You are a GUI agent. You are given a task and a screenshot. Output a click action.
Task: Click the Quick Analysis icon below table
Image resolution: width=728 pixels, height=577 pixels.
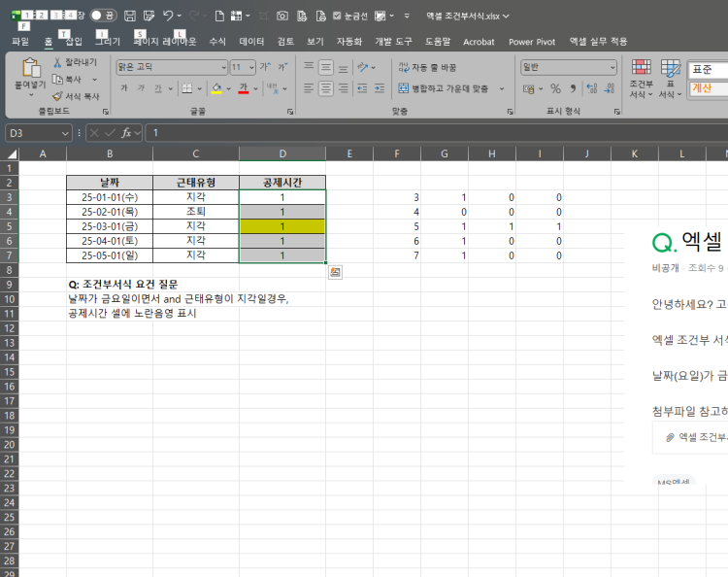[335, 272]
